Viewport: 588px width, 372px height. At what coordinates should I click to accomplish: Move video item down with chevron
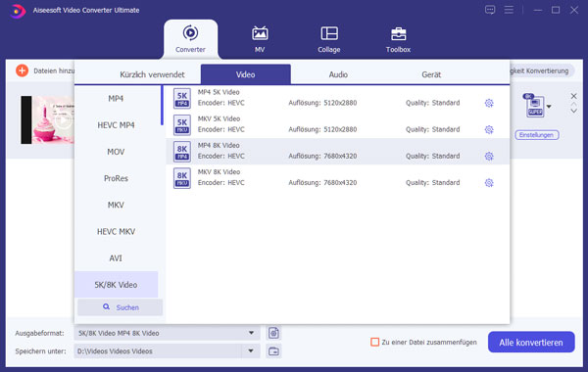pyautogui.click(x=573, y=112)
